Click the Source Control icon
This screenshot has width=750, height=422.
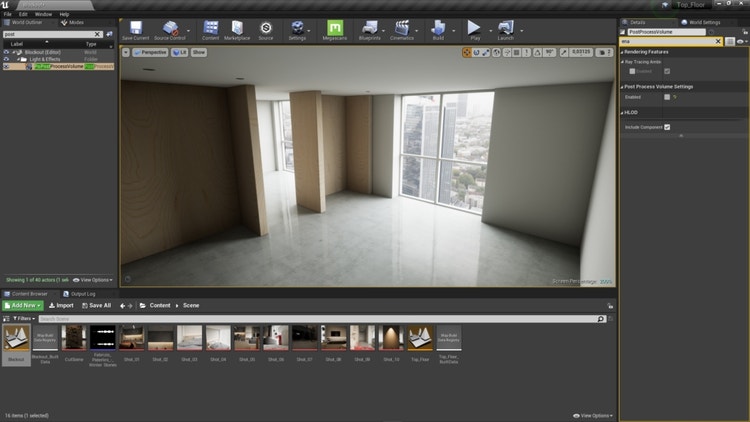pos(169,29)
